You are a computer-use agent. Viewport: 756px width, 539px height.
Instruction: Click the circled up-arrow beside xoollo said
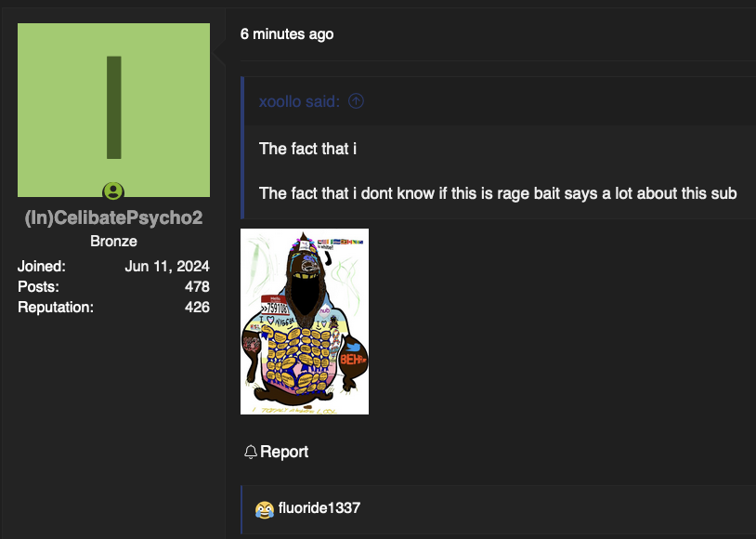point(356,101)
